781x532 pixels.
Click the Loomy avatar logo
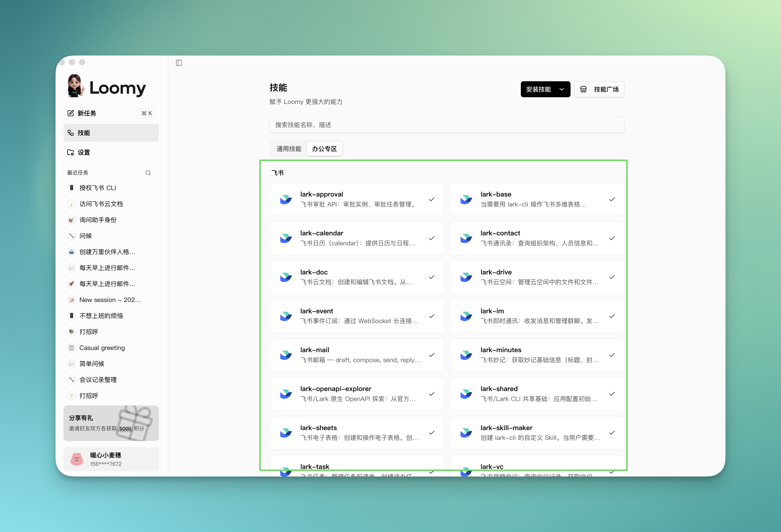point(75,86)
